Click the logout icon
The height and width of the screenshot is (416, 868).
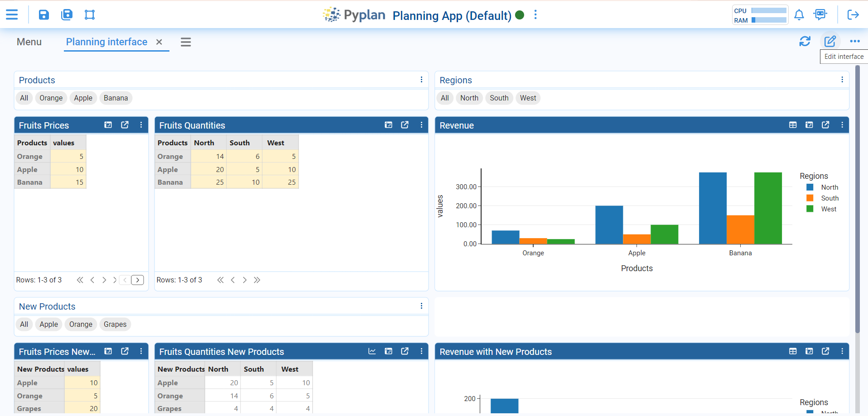(853, 15)
